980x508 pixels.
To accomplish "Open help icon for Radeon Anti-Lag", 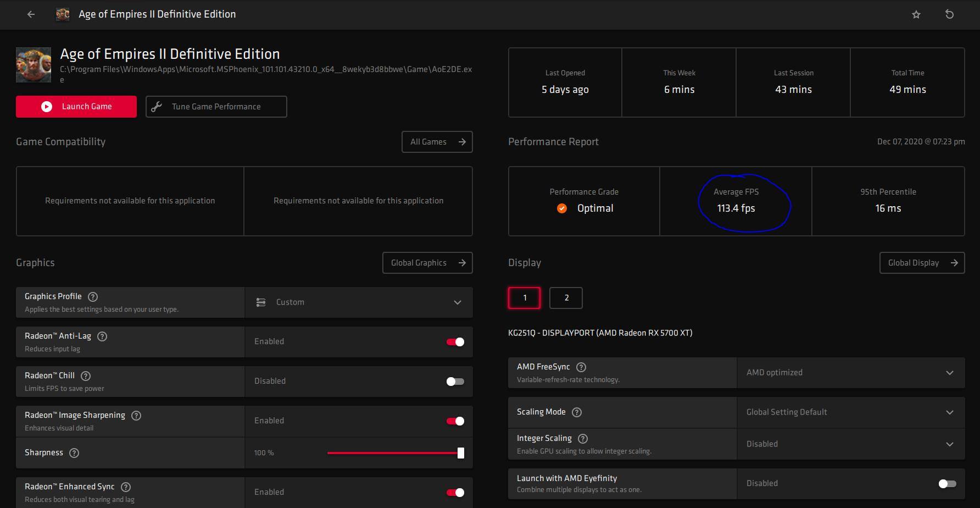I will 102,336.
